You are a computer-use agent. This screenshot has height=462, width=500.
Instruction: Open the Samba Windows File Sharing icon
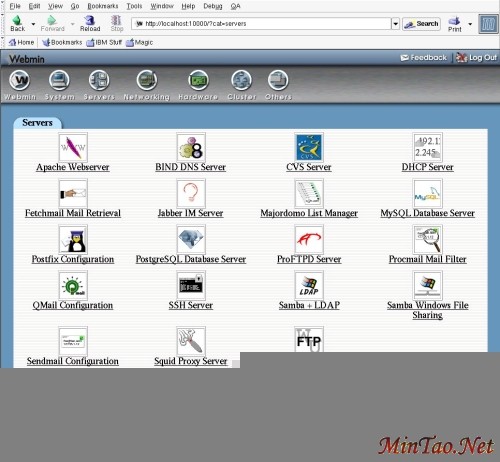click(428, 285)
